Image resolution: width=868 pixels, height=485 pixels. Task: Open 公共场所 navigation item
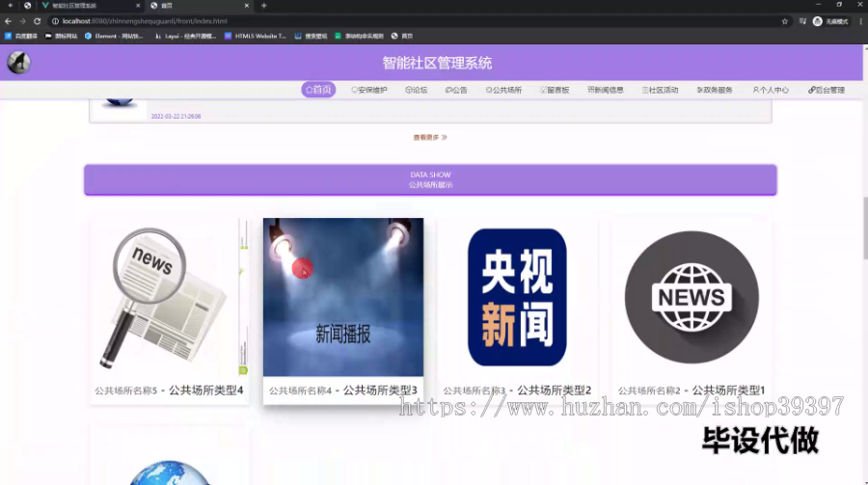coord(503,90)
